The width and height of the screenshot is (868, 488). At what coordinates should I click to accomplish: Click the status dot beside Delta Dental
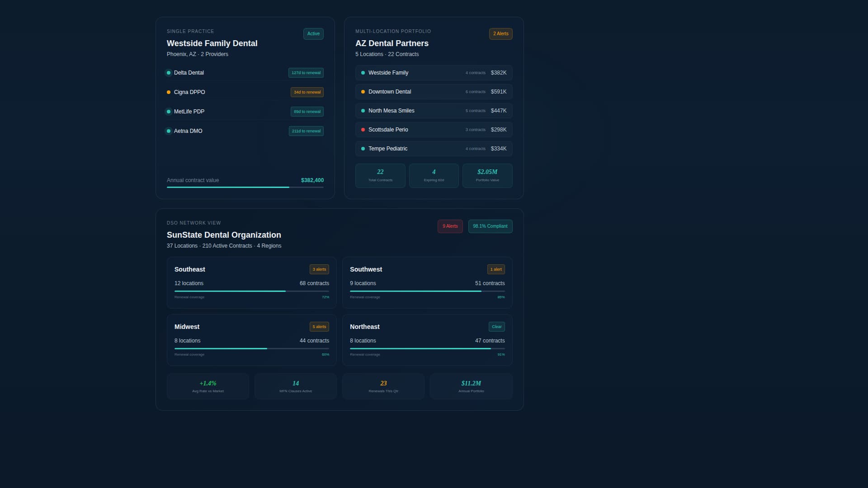pyautogui.click(x=169, y=73)
